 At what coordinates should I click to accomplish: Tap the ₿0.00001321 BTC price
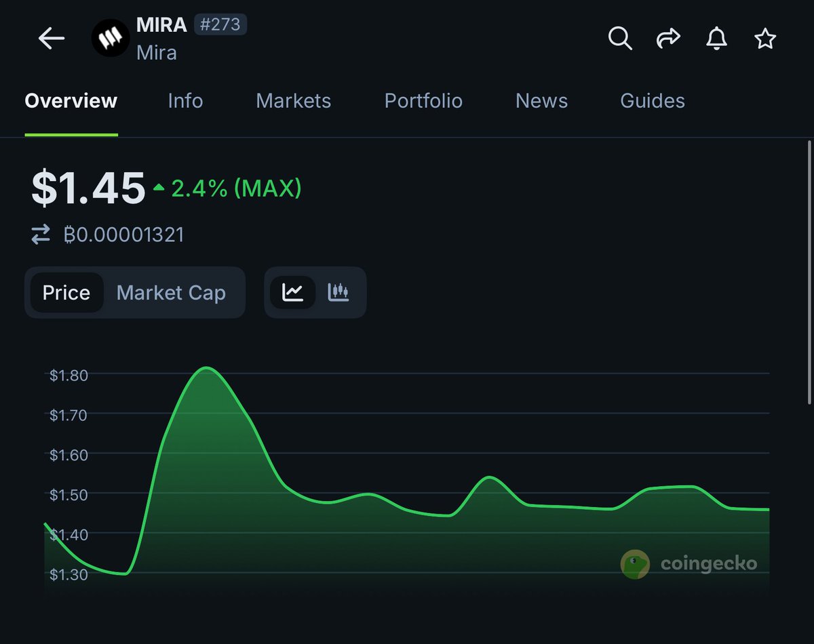[x=123, y=235]
